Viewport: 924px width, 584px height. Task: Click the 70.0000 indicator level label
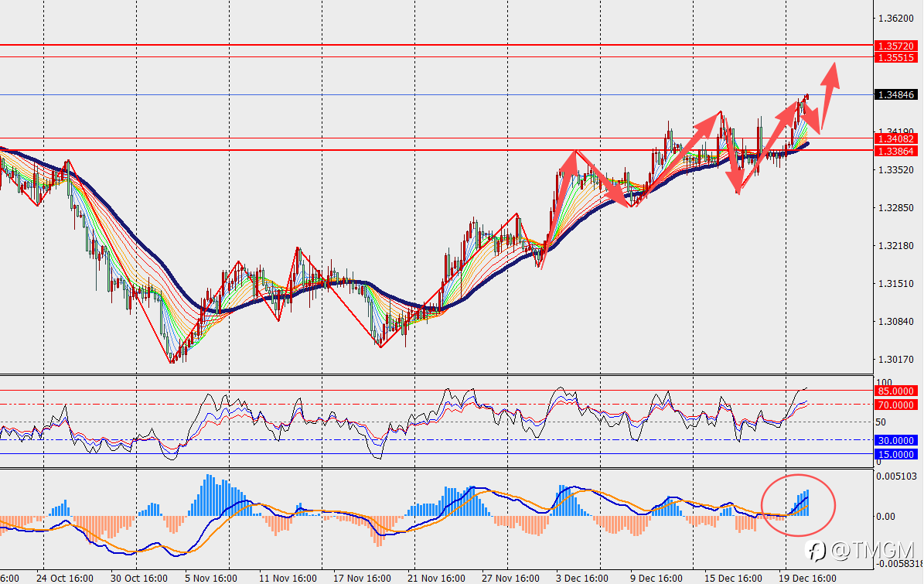tap(895, 405)
